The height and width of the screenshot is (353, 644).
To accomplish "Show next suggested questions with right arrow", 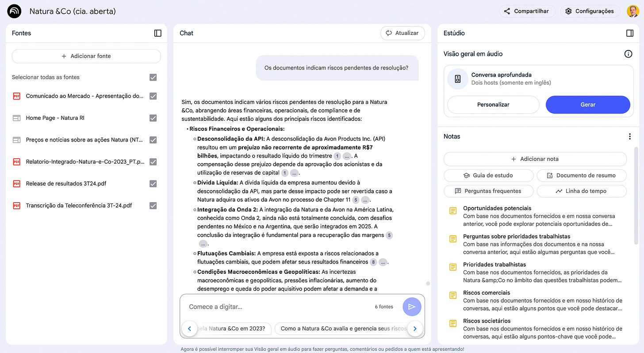I will click(x=415, y=329).
